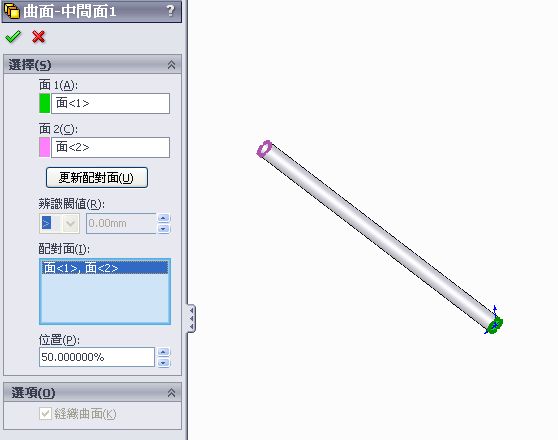Viewport: 558px width, 440px height.
Task: Click the 面<2> selection field
Action: [110, 147]
